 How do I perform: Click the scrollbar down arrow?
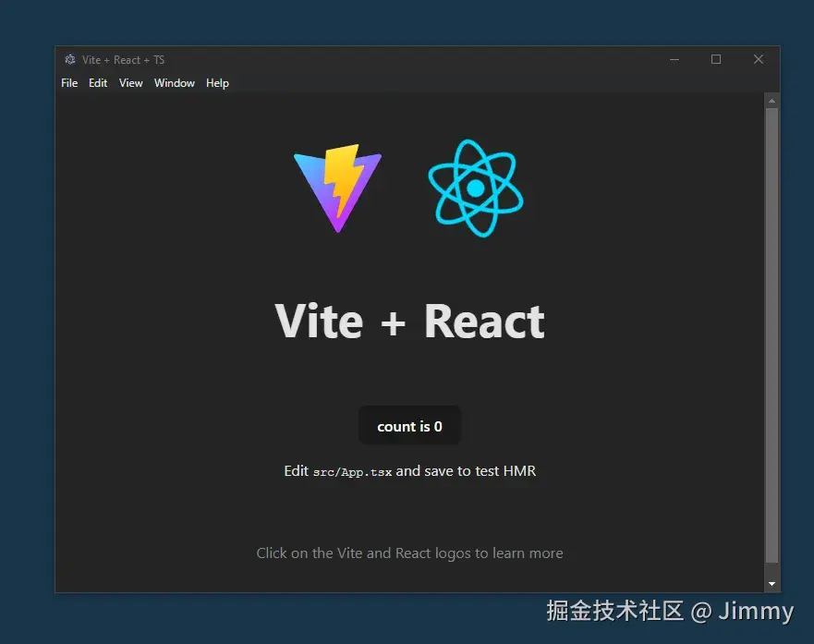pos(771,584)
